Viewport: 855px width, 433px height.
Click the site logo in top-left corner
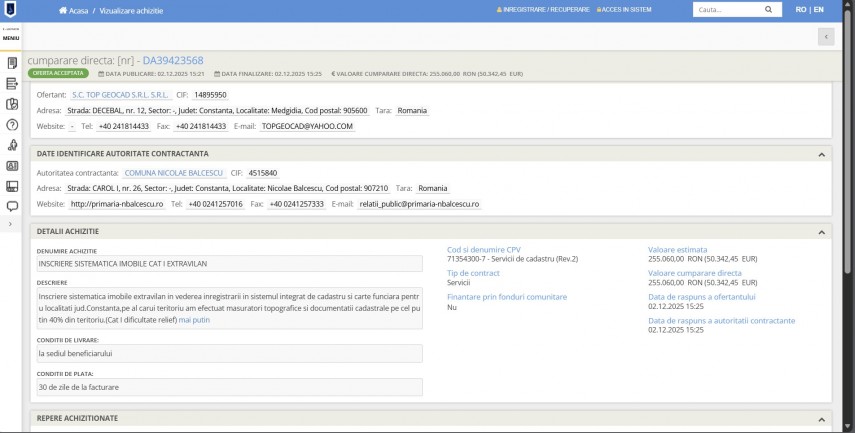click(11, 10)
